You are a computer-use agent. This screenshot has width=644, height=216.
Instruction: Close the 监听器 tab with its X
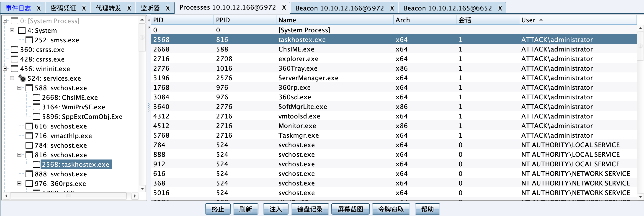pos(168,8)
